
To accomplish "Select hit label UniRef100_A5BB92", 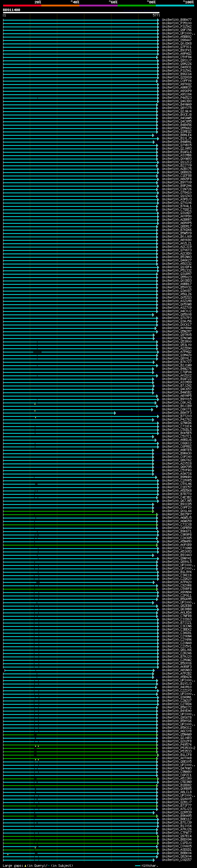I will (177, 37).
